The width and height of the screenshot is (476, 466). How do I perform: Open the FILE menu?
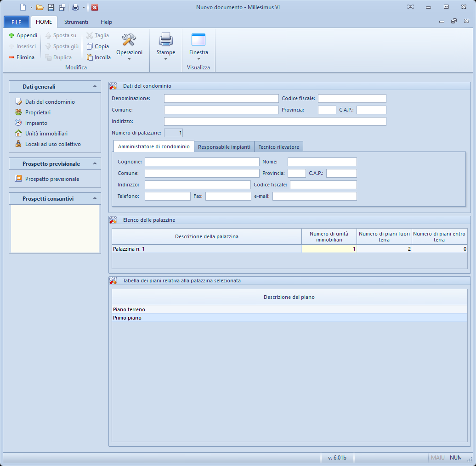coord(17,22)
